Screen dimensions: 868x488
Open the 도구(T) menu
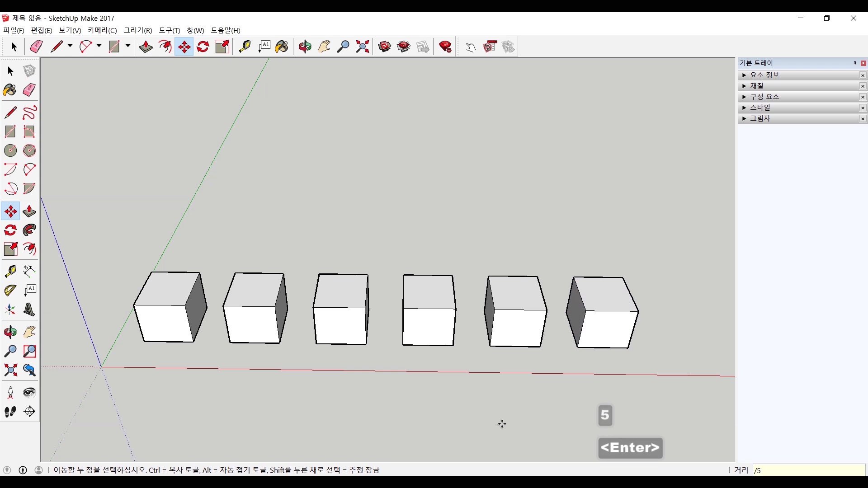(170, 30)
